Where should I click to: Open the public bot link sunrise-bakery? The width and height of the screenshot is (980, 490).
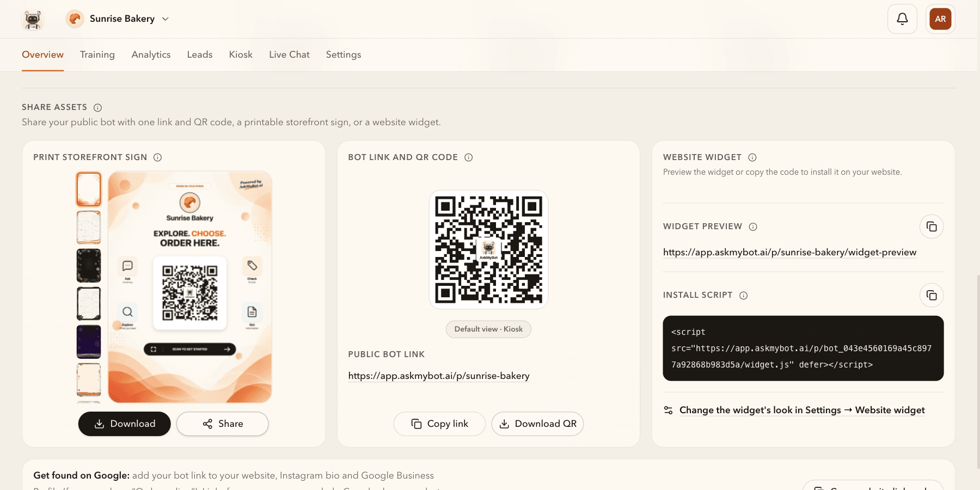439,376
